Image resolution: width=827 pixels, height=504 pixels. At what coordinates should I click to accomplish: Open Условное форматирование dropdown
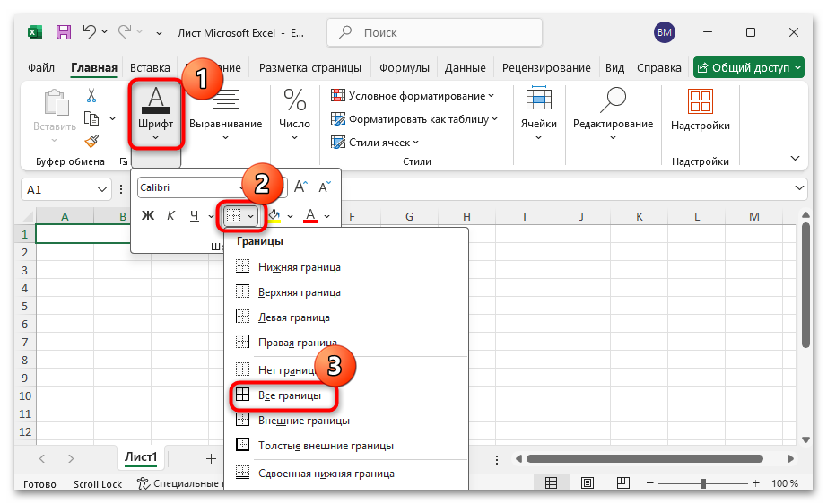click(x=413, y=95)
